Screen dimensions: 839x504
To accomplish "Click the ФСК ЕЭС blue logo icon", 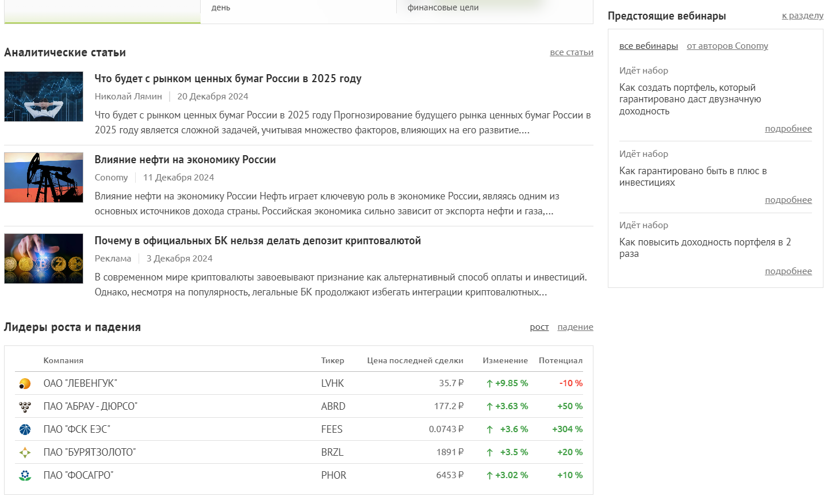I will coord(25,429).
